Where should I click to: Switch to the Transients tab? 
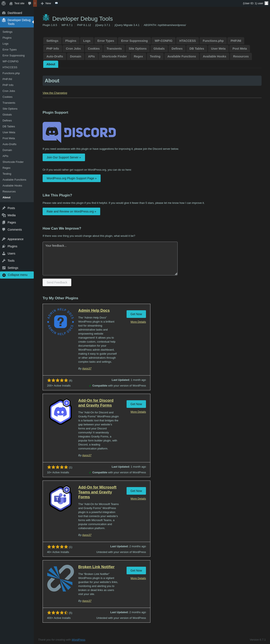(x=114, y=49)
